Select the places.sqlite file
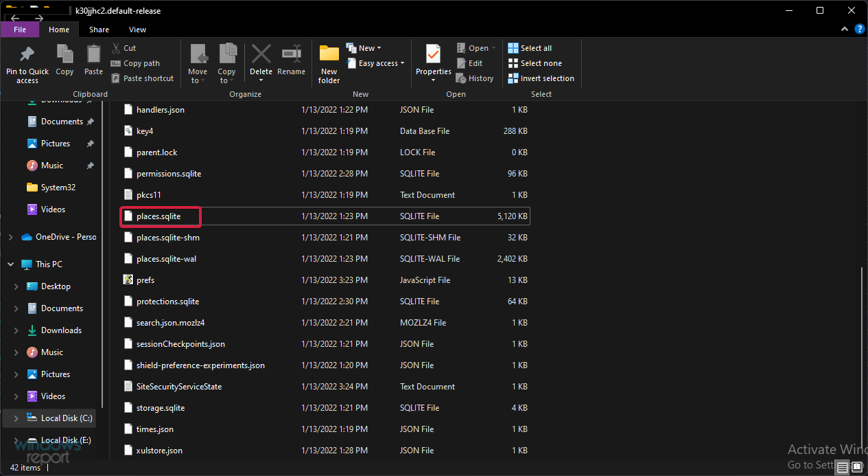The image size is (868, 476). 159,216
